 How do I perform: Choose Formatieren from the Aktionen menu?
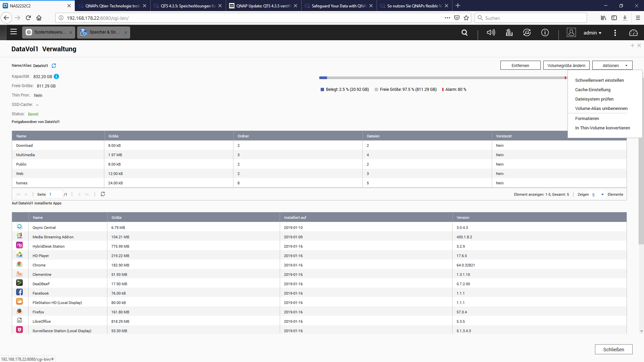[587, 118]
